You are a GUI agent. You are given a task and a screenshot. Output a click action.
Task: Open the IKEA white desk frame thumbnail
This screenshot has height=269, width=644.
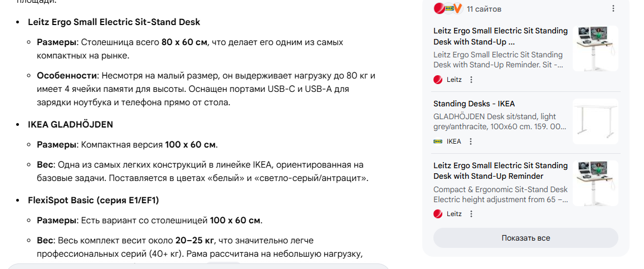[x=595, y=122]
